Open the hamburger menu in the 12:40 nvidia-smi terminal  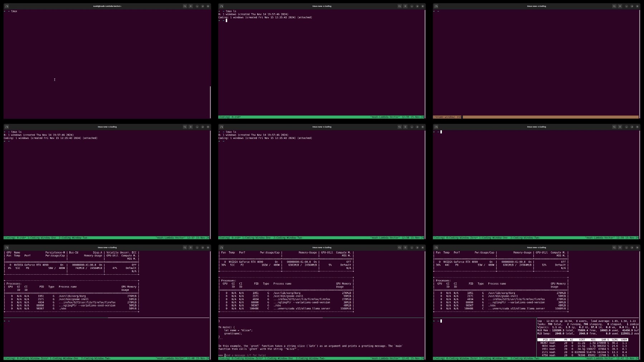[191, 247]
